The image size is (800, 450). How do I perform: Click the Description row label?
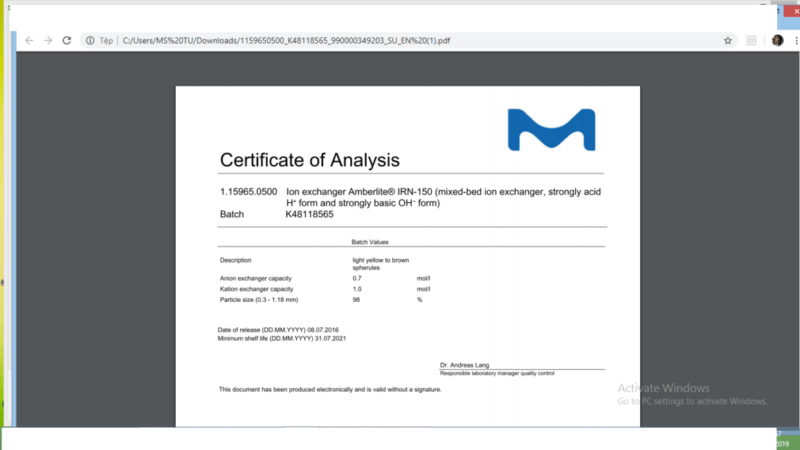(x=235, y=260)
